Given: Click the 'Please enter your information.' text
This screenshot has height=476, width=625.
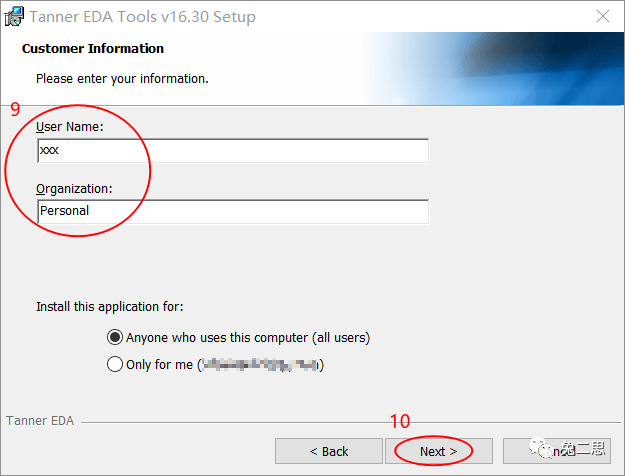Looking at the screenshot, I should click(x=122, y=78).
